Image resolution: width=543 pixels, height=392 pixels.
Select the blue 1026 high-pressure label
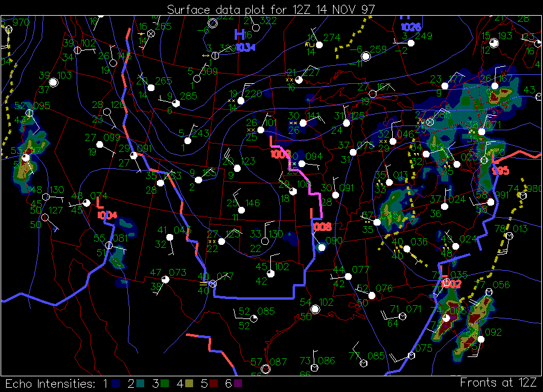410,27
